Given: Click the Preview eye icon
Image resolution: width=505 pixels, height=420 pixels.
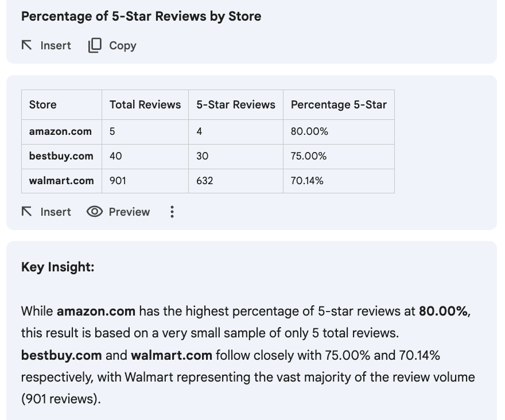Looking at the screenshot, I should pyautogui.click(x=94, y=212).
